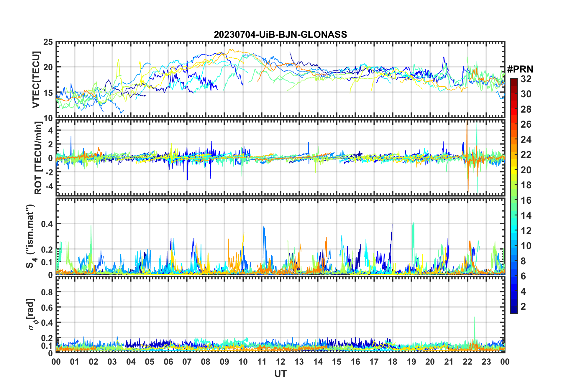Image resolution: width=561 pixels, height=392 pixels.
Task: Click the 25 tick label on the VTEC axis
Action: [48, 42]
